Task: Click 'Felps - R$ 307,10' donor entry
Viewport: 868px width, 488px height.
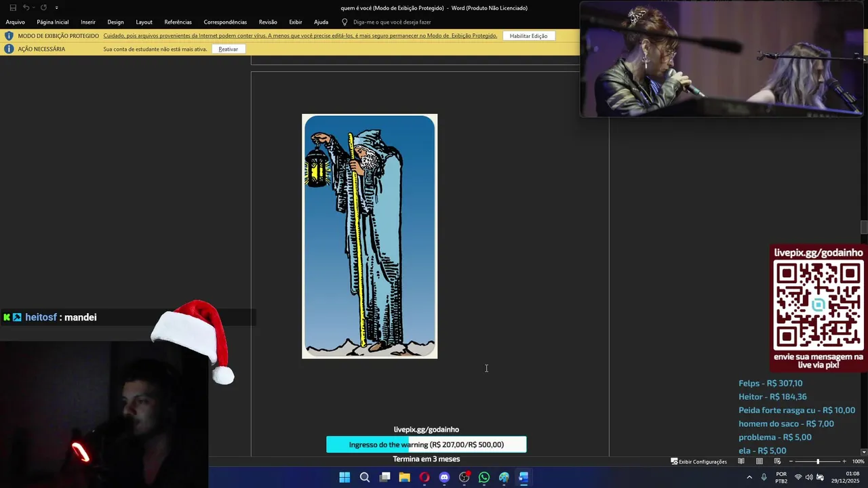Action: [770, 383]
